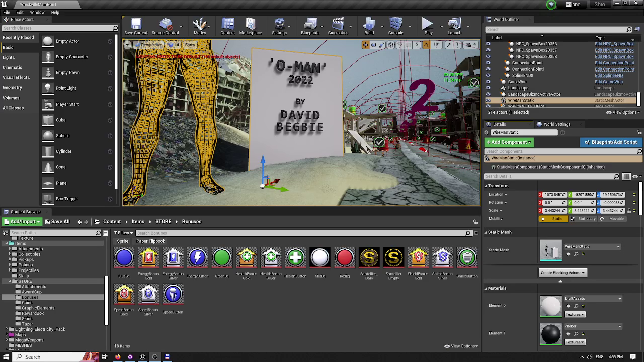The height and width of the screenshot is (362, 644).
Task: Expand the Filters dropdown in Content Browser
Action: point(124,233)
